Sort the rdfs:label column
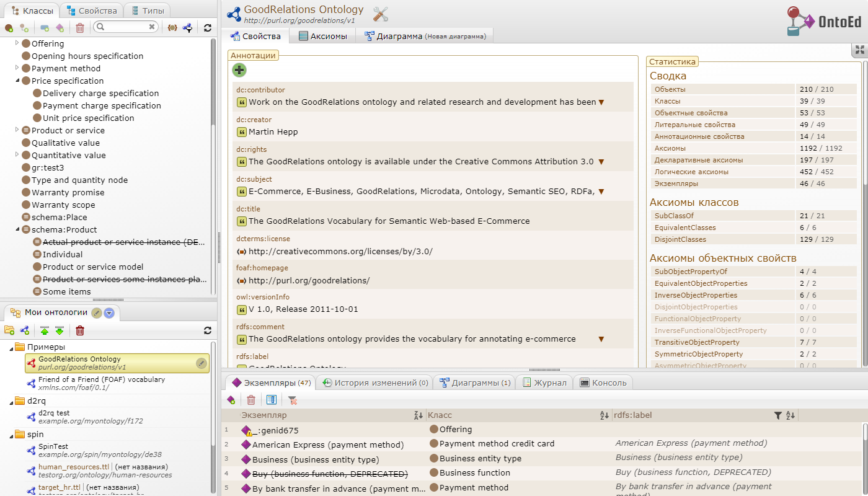868x496 pixels. pos(790,415)
